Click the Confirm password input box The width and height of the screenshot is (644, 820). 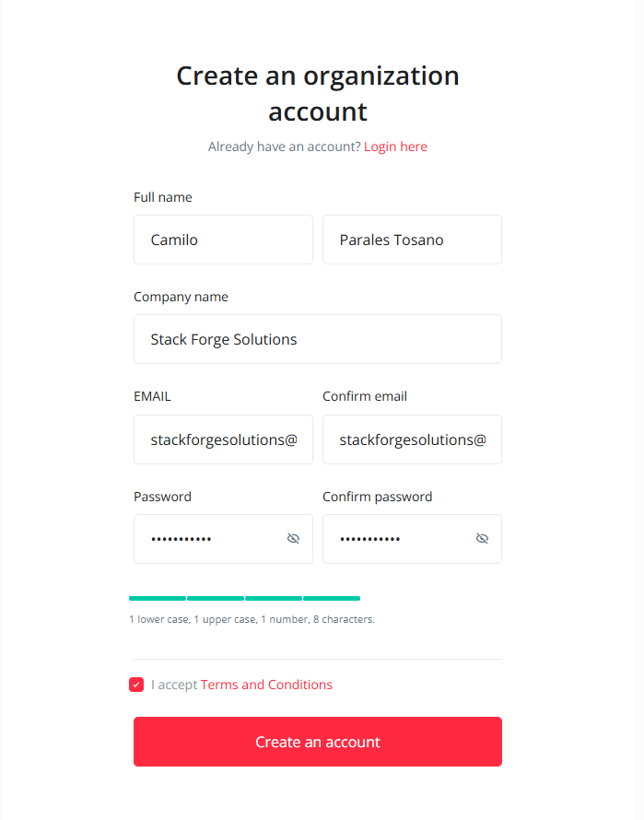401,538
